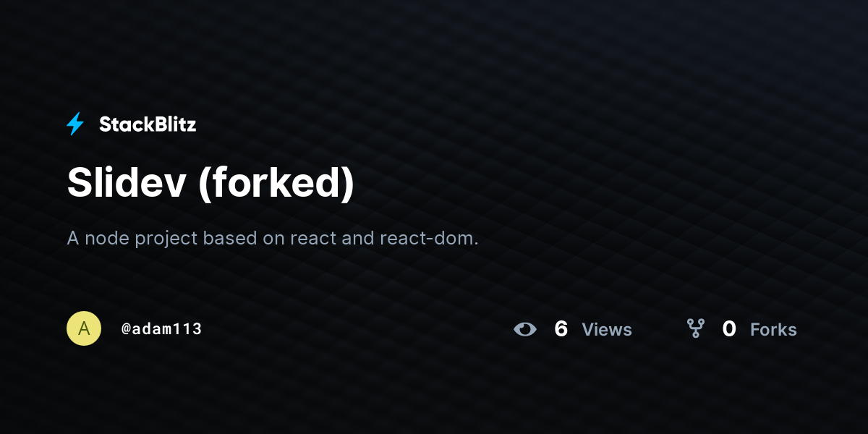Image resolution: width=868 pixels, height=434 pixels.
Task: Click the word '(forked)' in the title
Action: (x=276, y=183)
